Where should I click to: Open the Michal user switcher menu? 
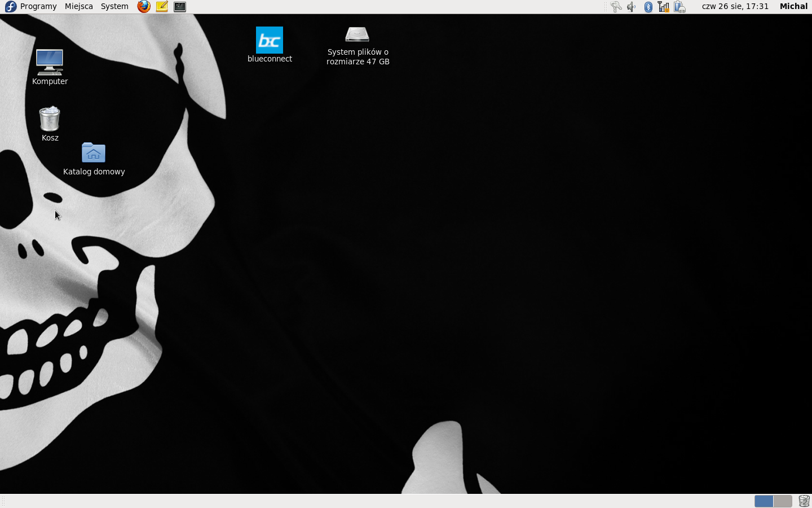click(793, 6)
